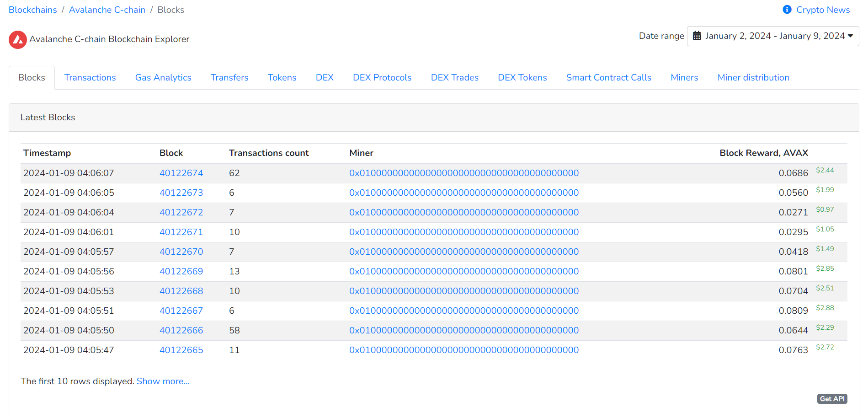
Task: Click the Block column header
Action: (171, 153)
